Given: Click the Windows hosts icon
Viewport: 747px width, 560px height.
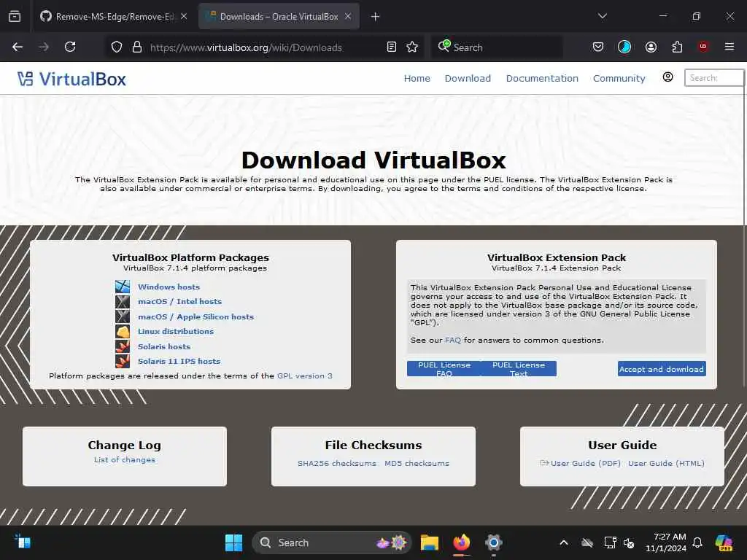Looking at the screenshot, I should tap(123, 286).
